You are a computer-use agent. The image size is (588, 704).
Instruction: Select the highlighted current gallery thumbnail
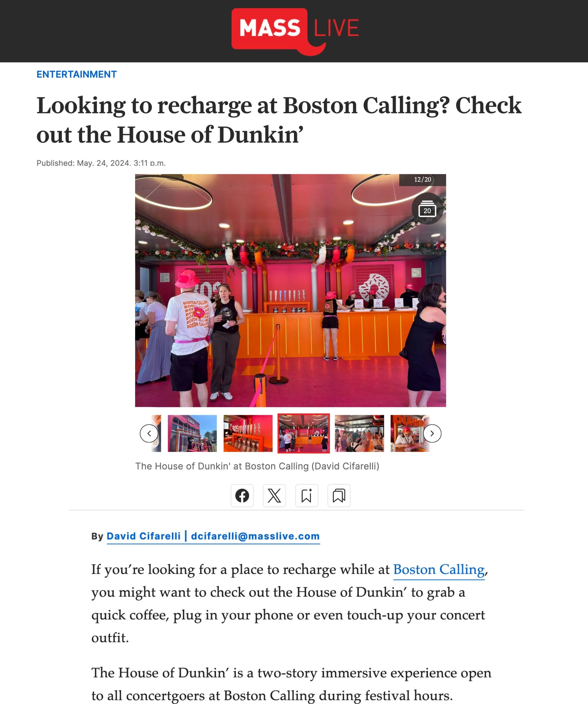click(304, 433)
